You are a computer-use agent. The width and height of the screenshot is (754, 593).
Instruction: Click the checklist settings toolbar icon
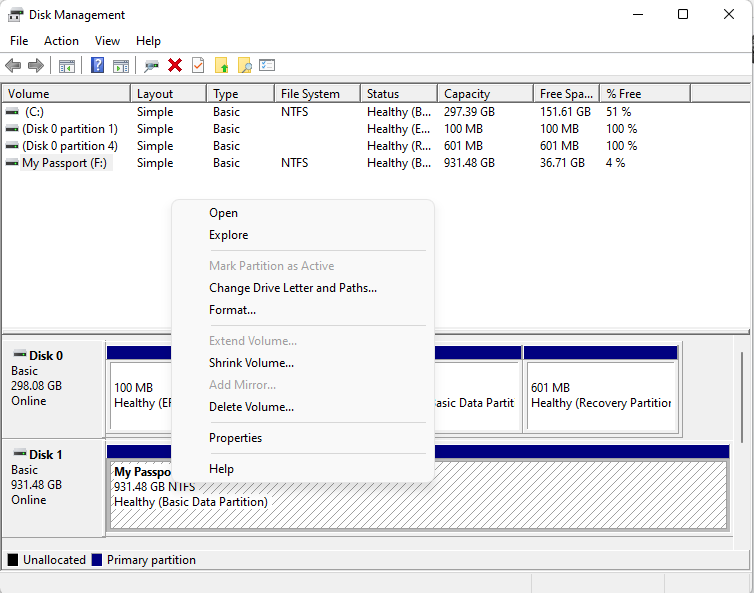[267, 65]
